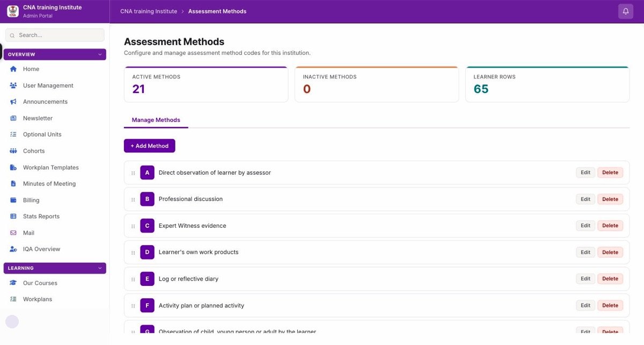Grab drag handle for method E
This screenshot has width=644, height=345.
(133, 279)
